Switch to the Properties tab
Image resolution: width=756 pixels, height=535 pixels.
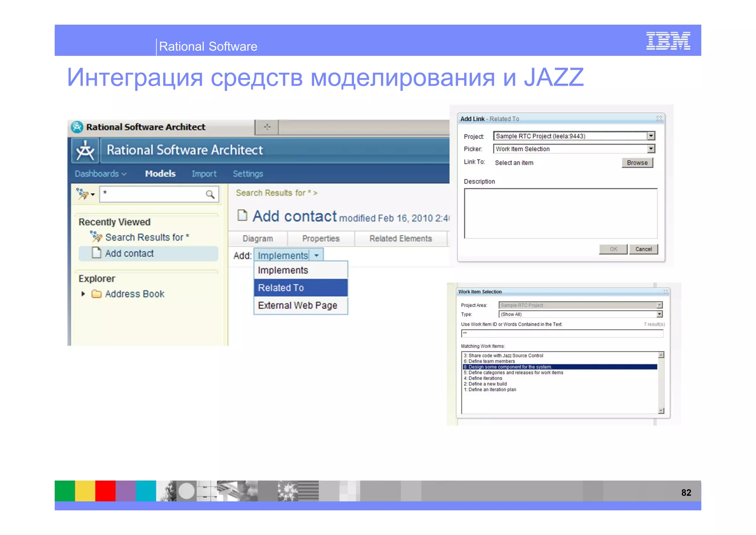321,239
